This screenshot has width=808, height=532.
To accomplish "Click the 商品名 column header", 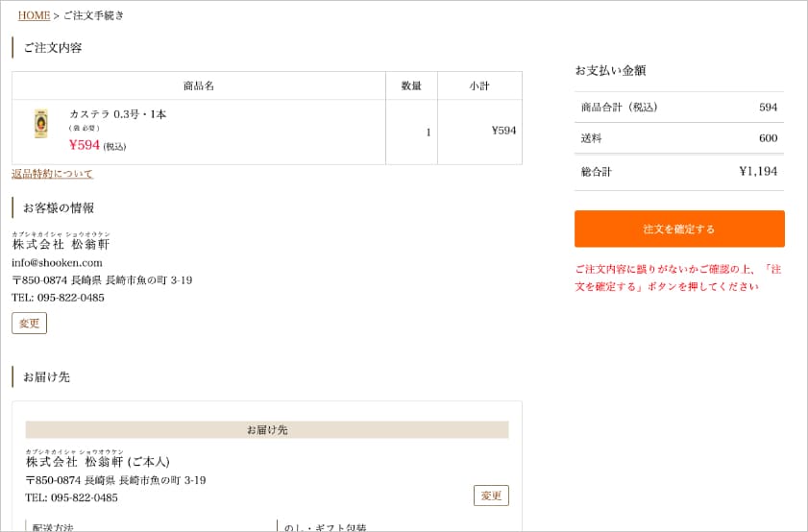I will 199,86.
